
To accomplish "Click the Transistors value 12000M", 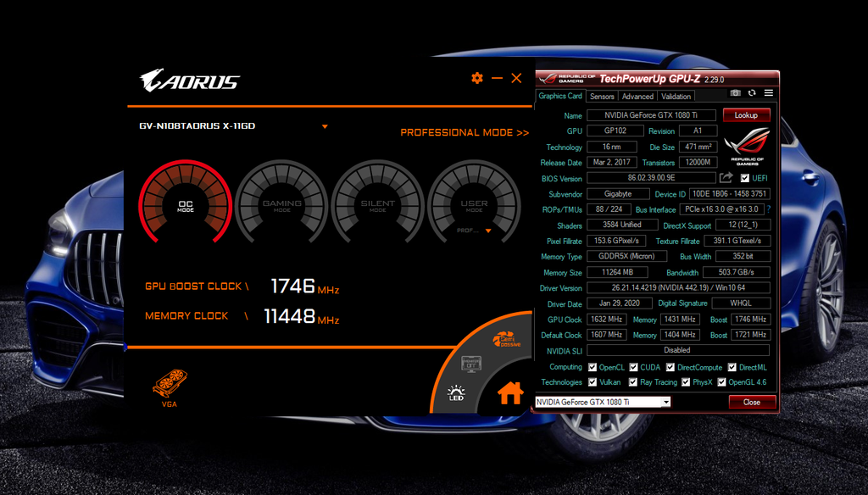I will (x=698, y=162).
